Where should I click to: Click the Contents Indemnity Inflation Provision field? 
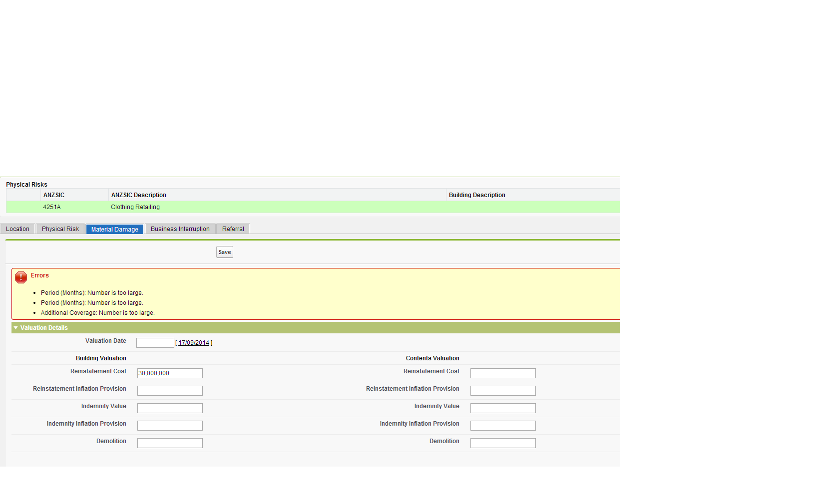coord(502,425)
